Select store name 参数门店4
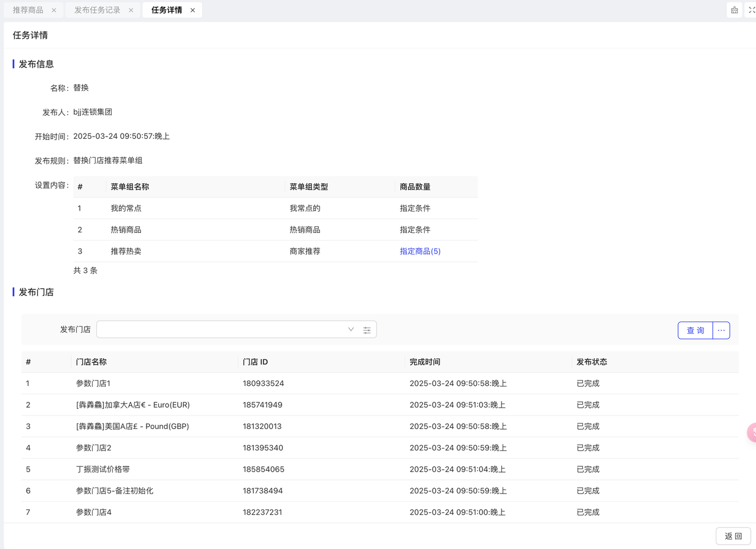Image resolution: width=756 pixels, height=549 pixels. click(94, 512)
